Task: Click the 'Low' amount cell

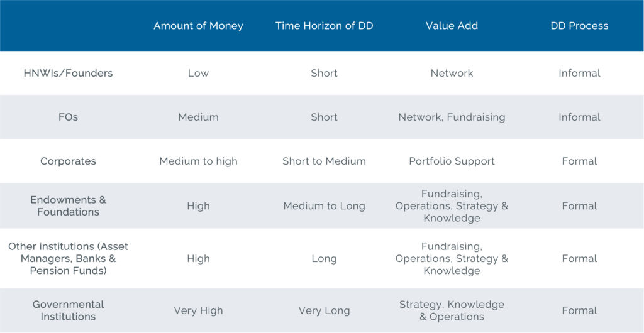Action: [x=198, y=73]
